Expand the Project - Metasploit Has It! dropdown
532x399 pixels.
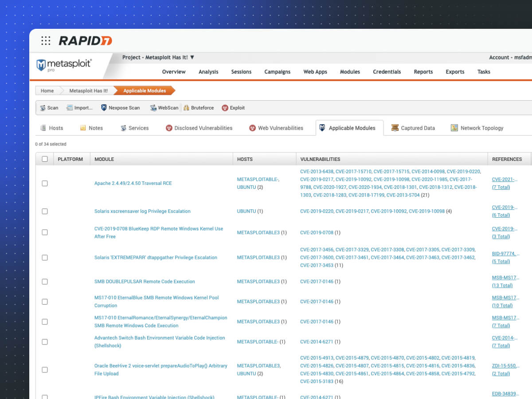158,58
